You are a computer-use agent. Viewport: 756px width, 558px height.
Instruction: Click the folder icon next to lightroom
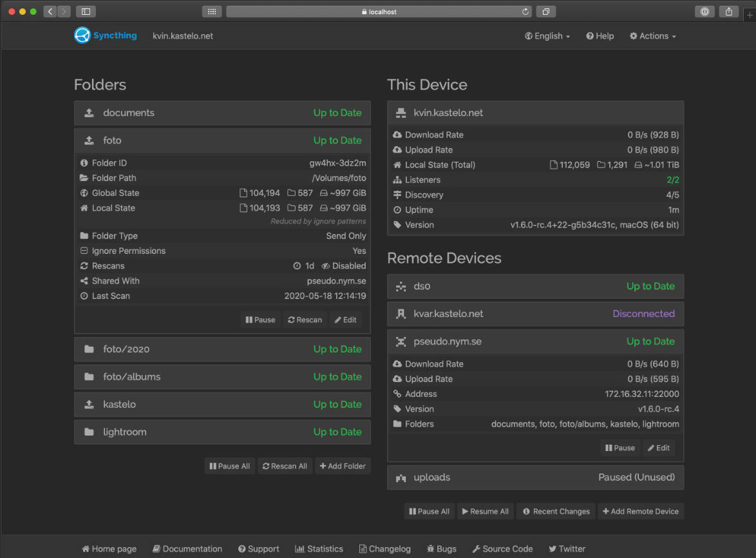coord(88,432)
